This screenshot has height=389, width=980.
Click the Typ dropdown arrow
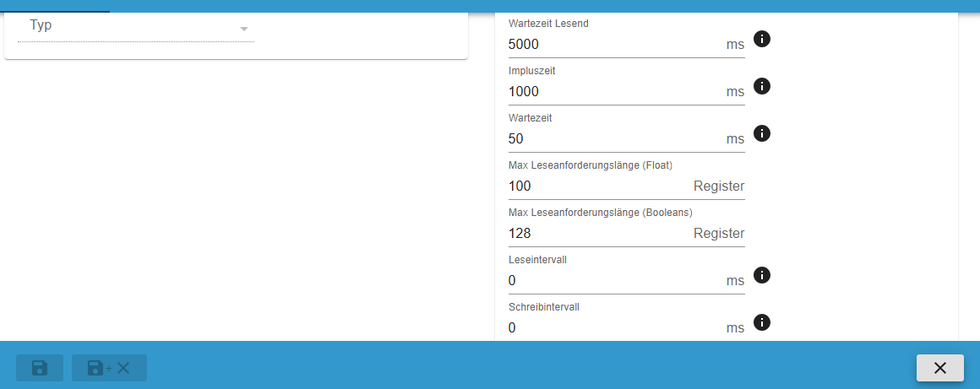click(x=244, y=29)
